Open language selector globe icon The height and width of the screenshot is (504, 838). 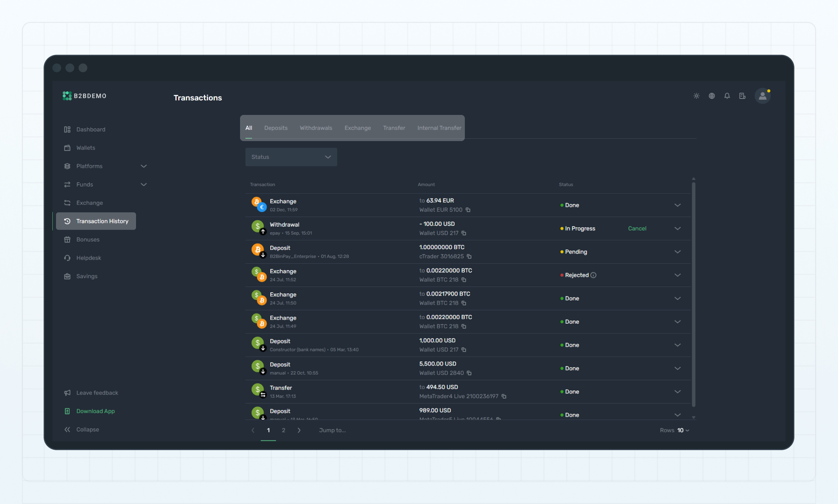click(x=712, y=96)
